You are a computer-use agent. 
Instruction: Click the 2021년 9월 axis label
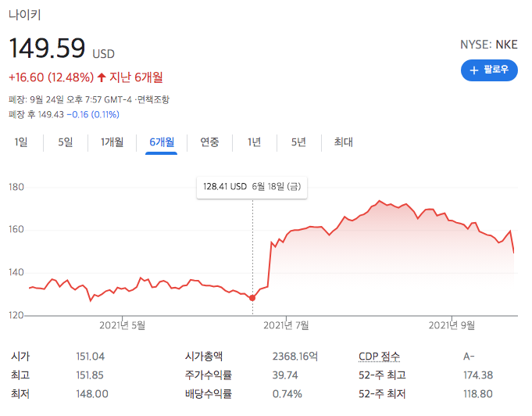point(452,325)
